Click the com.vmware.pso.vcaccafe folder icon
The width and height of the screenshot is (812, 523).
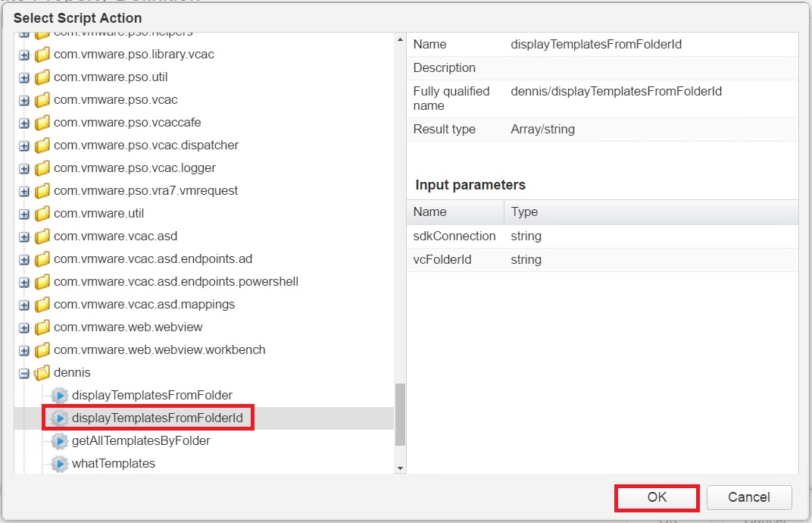click(x=42, y=123)
